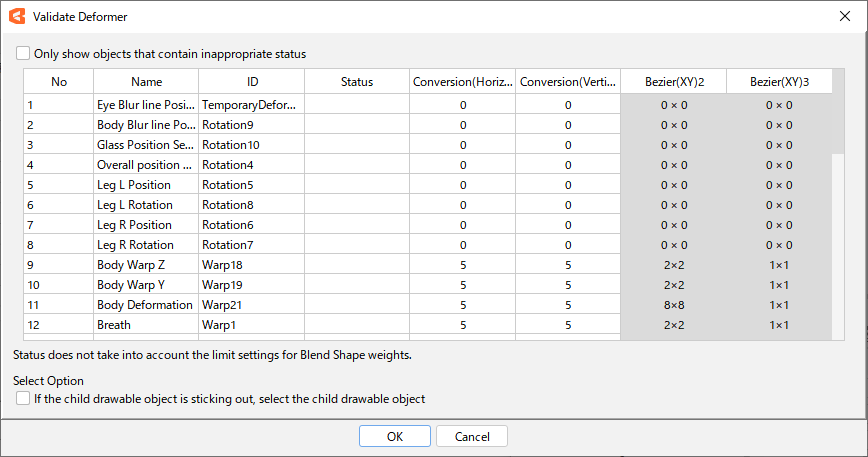Click the vertical scrollbar thumb of the table

(839, 111)
